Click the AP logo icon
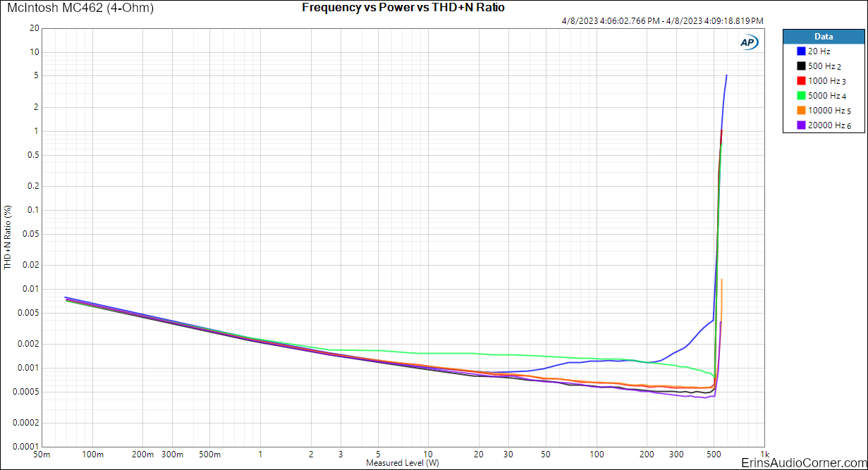This screenshot has width=868, height=470. click(x=748, y=42)
